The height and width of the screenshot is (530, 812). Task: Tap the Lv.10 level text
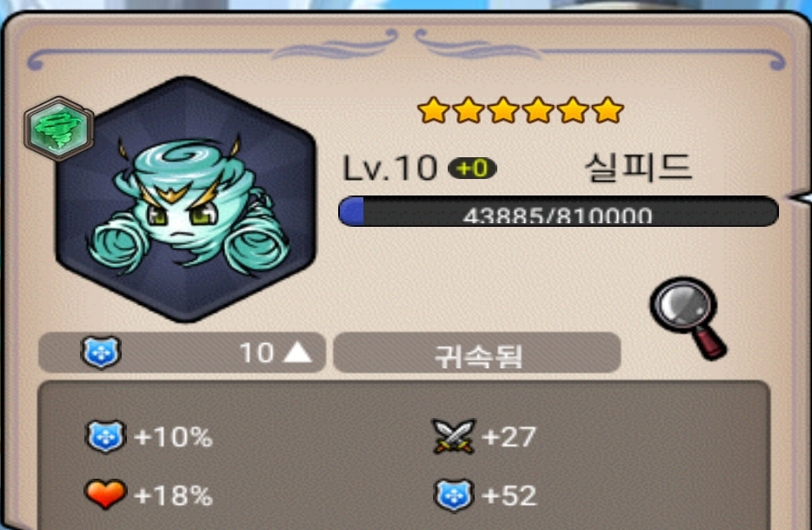coord(390,169)
